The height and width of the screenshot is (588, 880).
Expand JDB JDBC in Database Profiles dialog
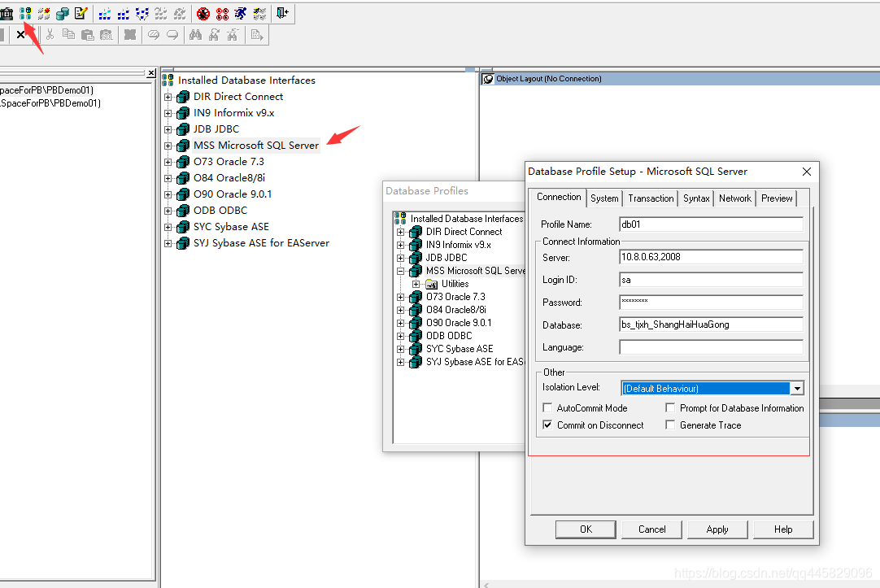click(401, 258)
